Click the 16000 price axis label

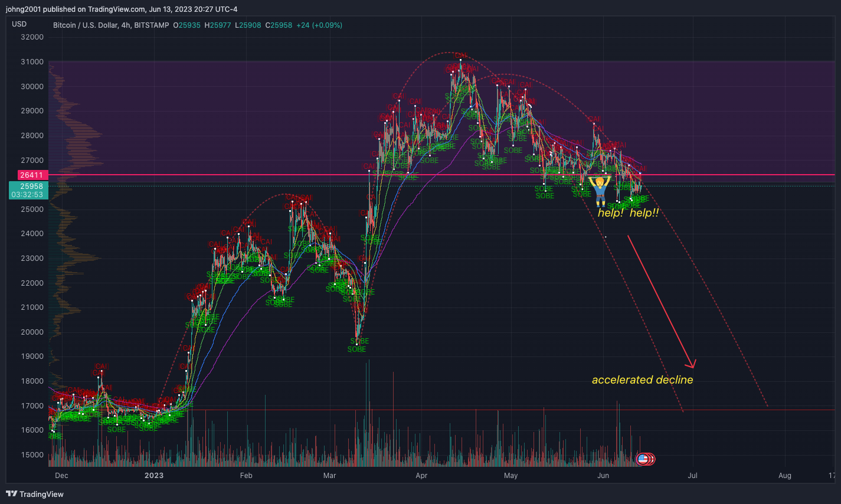coord(32,430)
